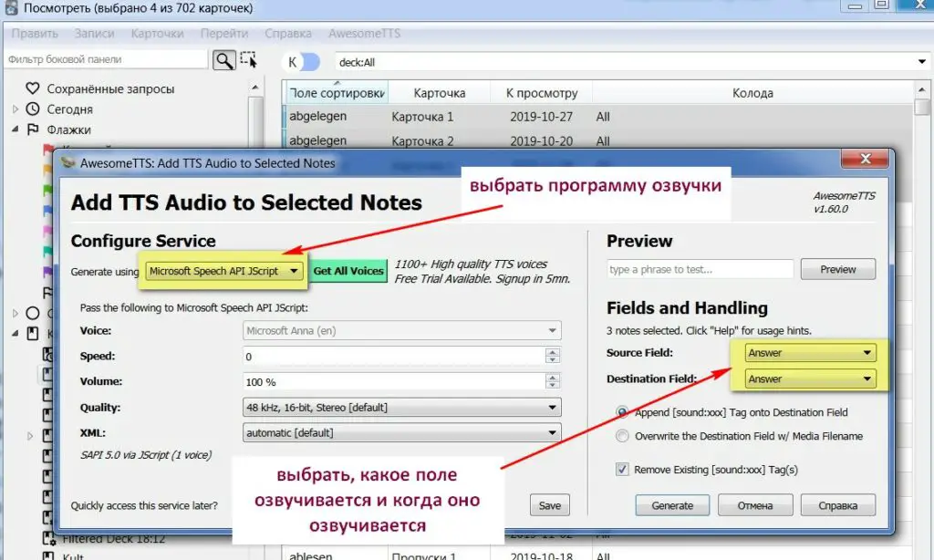Open the Справка menu in menu bar

[287, 34]
